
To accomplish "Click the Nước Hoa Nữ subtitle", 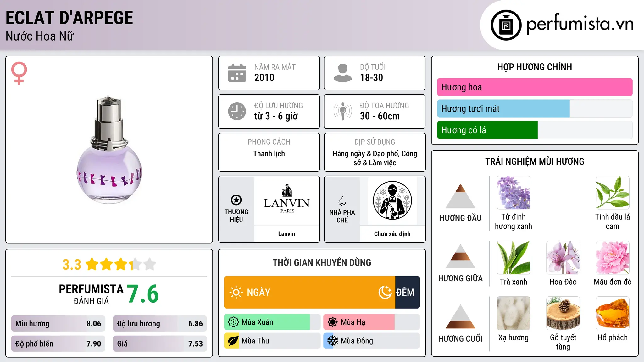I will click(40, 36).
